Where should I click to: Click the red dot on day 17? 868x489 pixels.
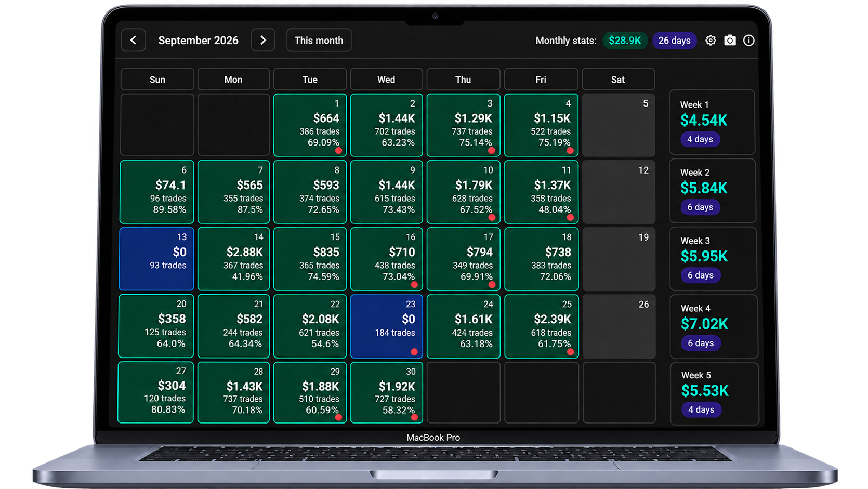tap(492, 285)
